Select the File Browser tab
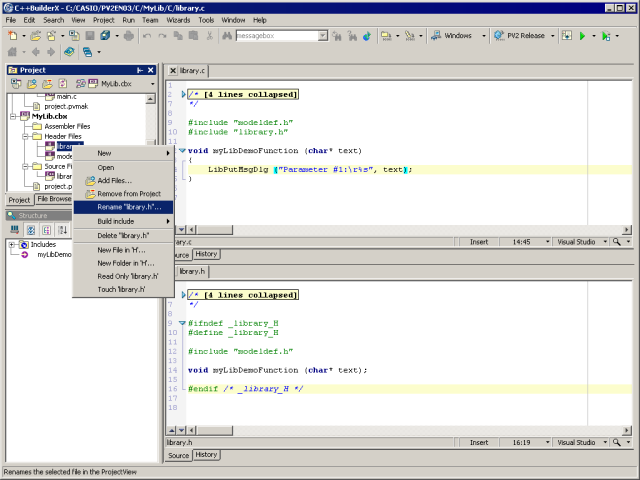 (x=54, y=199)
